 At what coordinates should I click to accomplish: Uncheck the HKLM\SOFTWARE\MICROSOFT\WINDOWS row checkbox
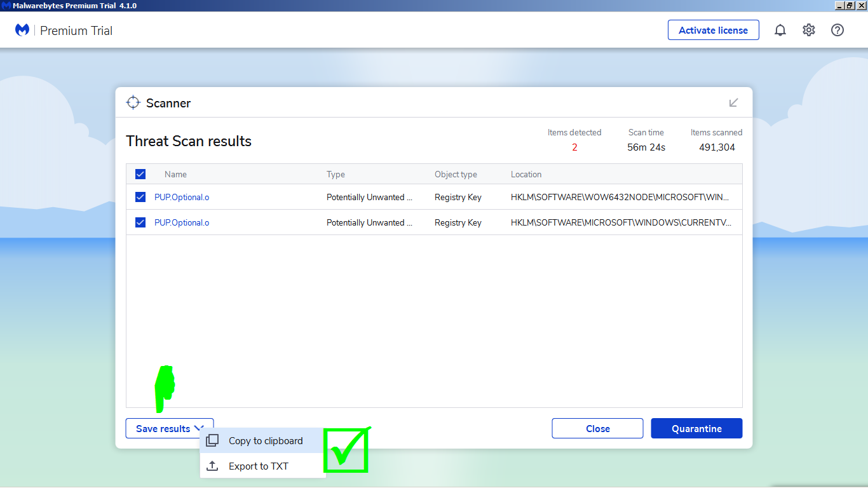click(x=140, y=222)
